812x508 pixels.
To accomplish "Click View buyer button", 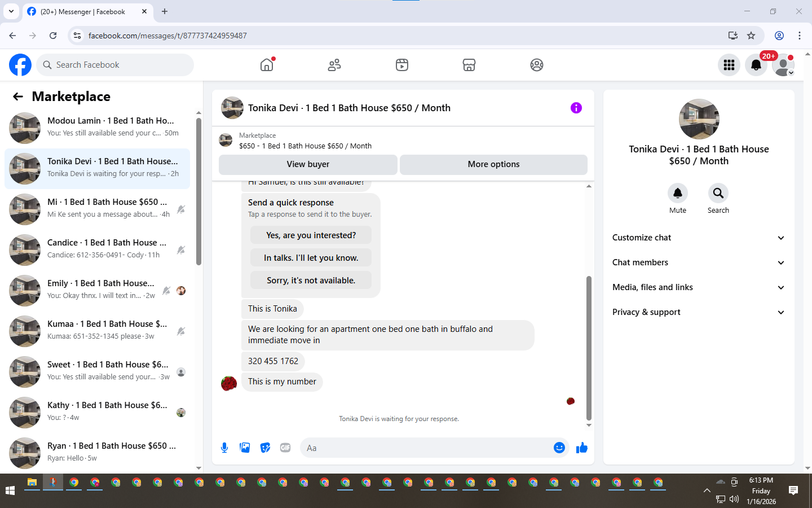I will pos(308,164).
